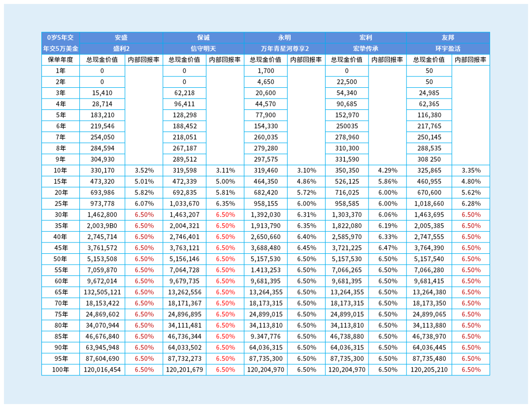Select the '安盛' company header
532x408 pixels.
click(121, 37)
